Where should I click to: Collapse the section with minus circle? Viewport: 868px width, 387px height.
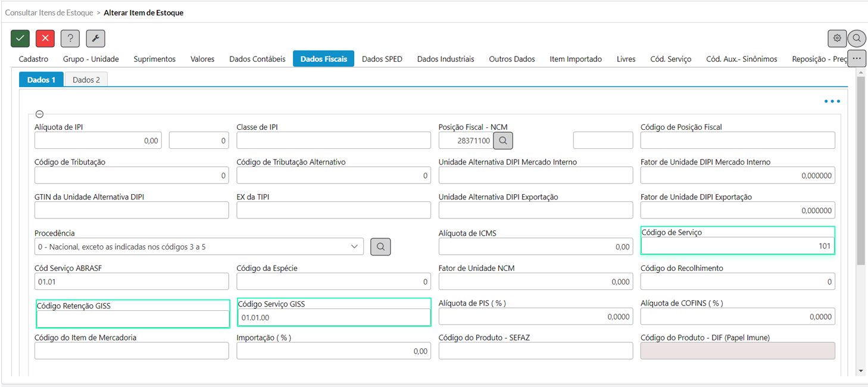39,114
